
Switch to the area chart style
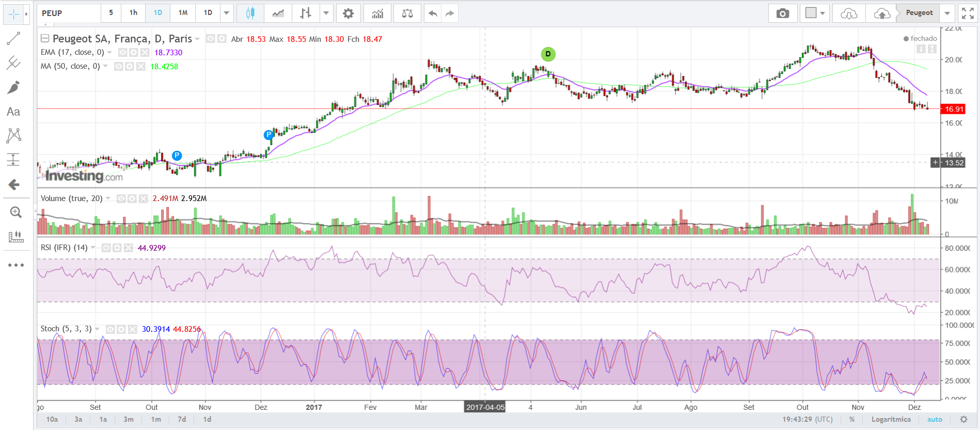(x=278, y=13)
